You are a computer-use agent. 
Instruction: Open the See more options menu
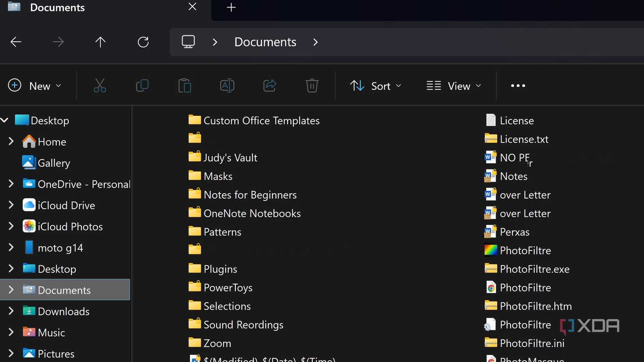tap(518, 85)
